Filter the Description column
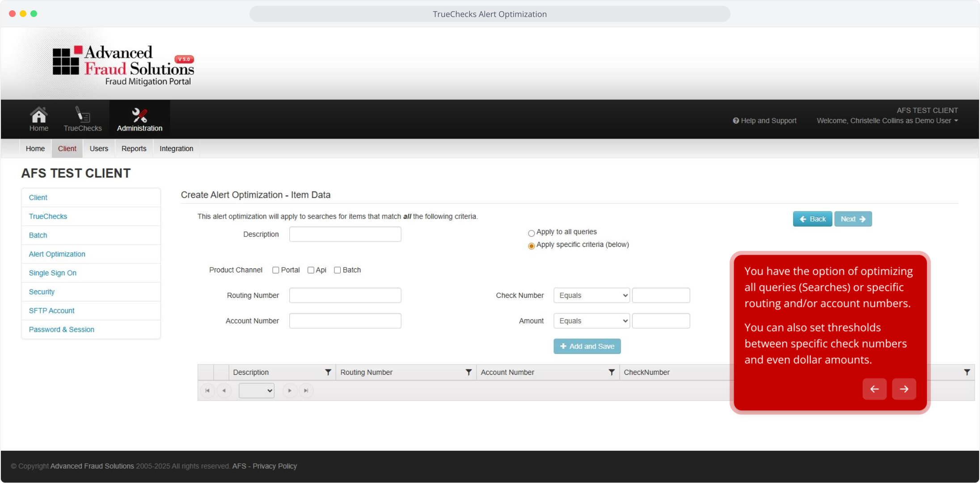Image resolution: width=980 pixels, height=483 pixels. point(328,372)
